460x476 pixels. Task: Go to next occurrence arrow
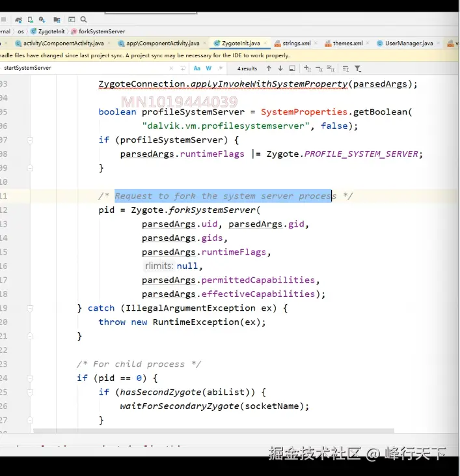coord(280,68)
